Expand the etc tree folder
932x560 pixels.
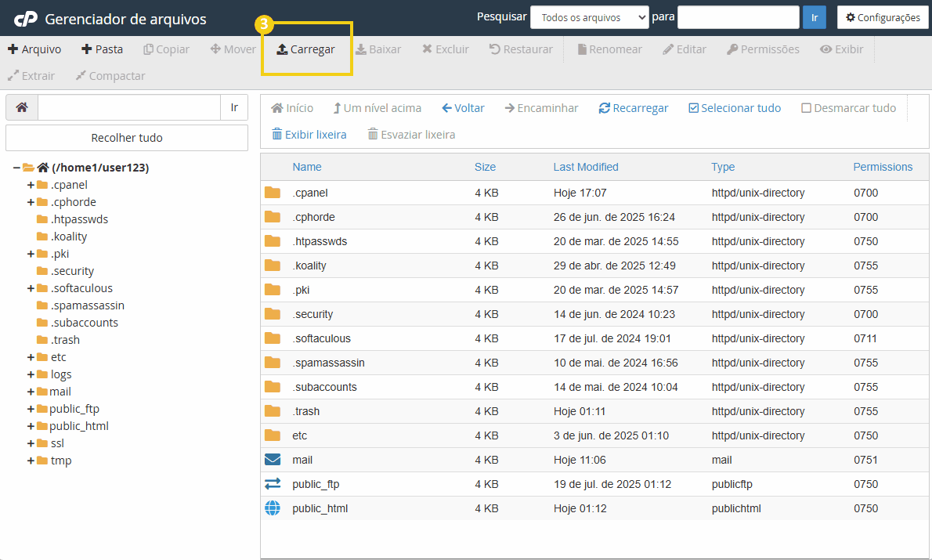point(31,357)
